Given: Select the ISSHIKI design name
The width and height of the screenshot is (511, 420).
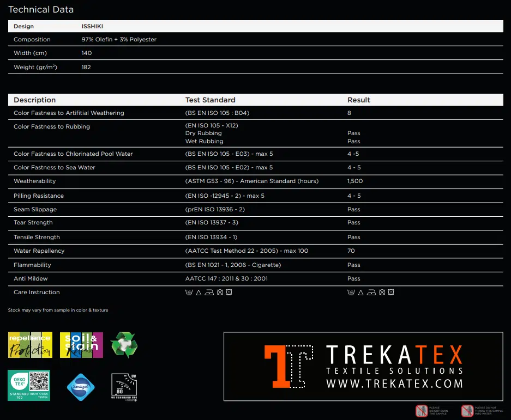Looking at the screenshot, I should 93,26.
